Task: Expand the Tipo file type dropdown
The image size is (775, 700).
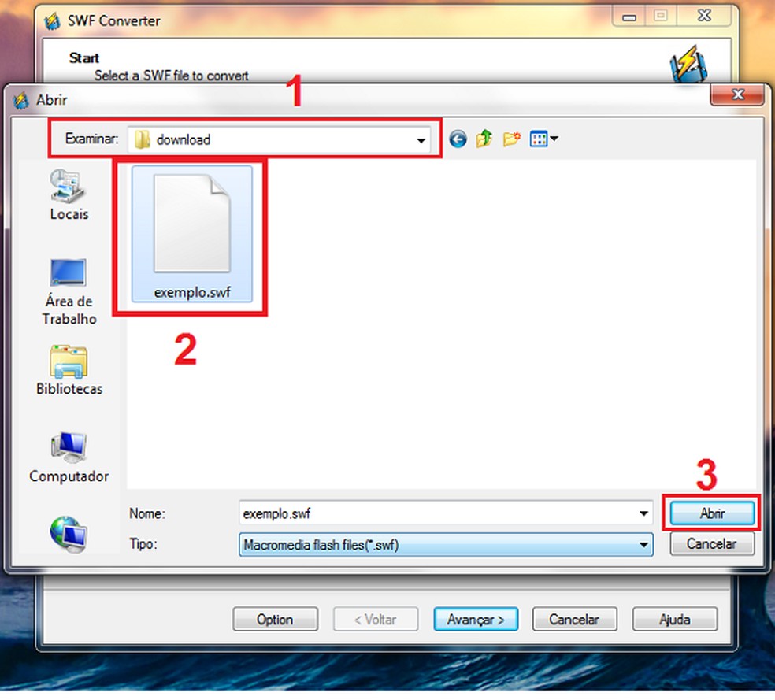Action: (643, 545)
